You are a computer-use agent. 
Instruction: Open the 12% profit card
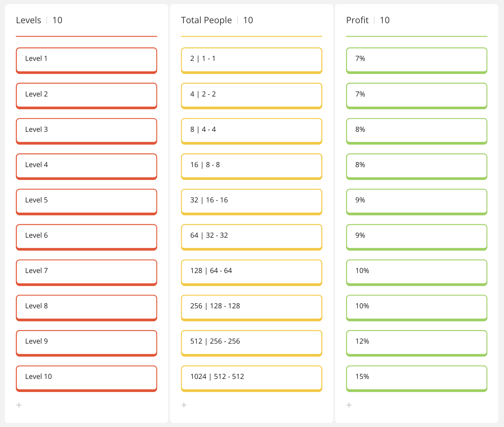click(417, 343)
